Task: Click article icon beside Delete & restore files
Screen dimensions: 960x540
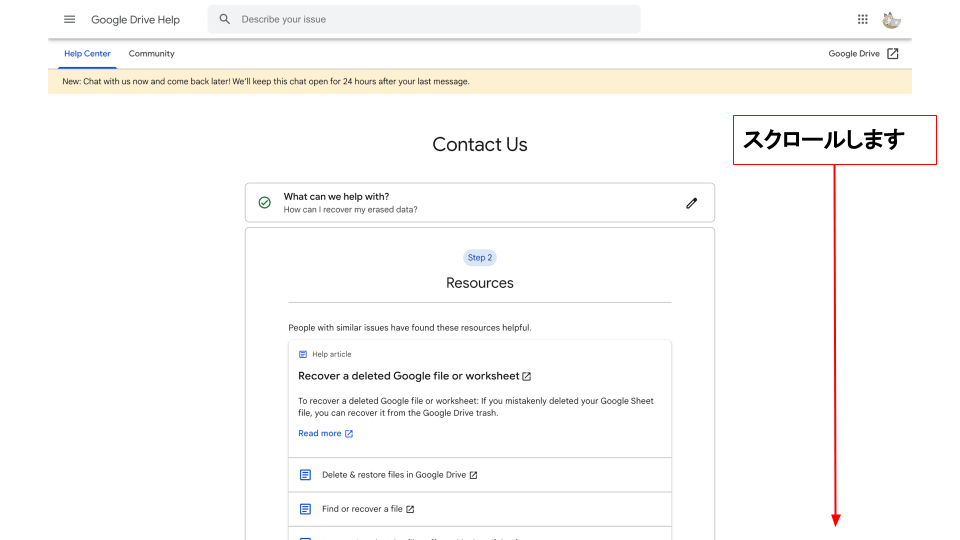Action: tap(305, 475)
